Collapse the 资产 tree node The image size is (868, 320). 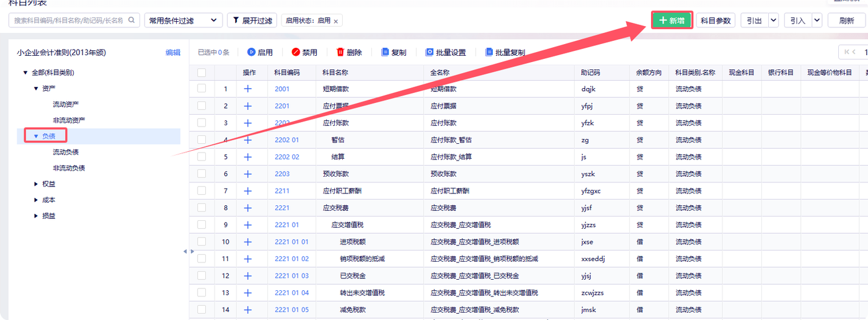pos(37,89)
